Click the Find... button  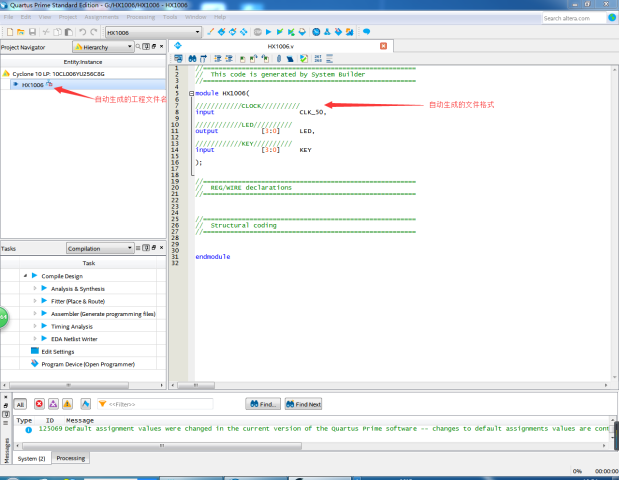tap(263, 404)
